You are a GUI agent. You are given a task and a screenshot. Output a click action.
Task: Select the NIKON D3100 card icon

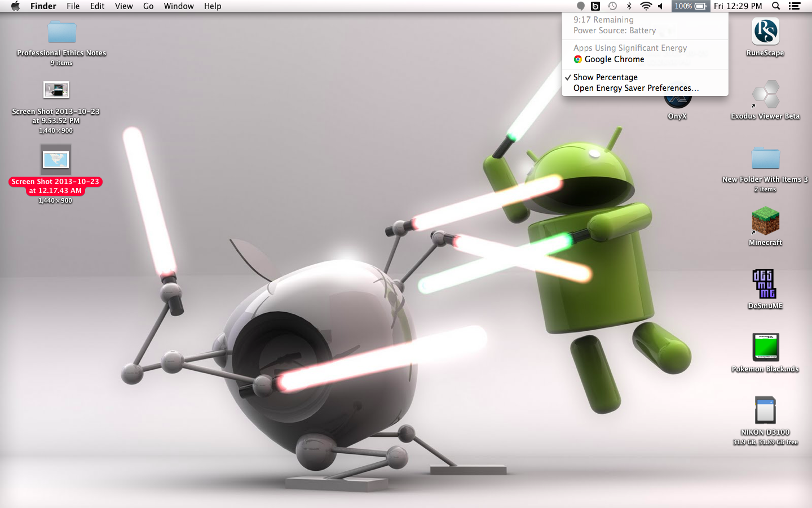click(765, 411)
